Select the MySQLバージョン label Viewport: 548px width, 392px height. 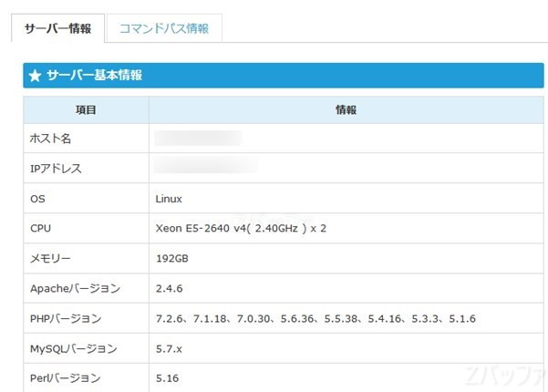pos(74,348)
